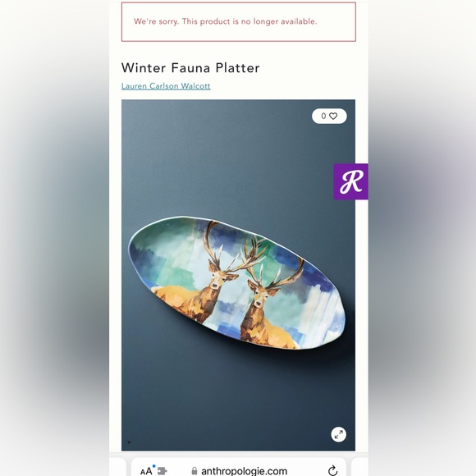
Task: Tap the Winter Fauna Platter title
Action: 190,67
